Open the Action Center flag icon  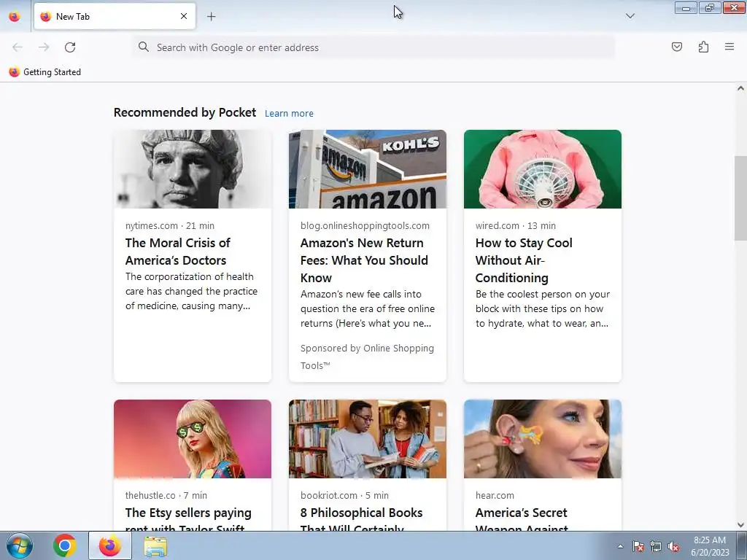pos(638,546)
